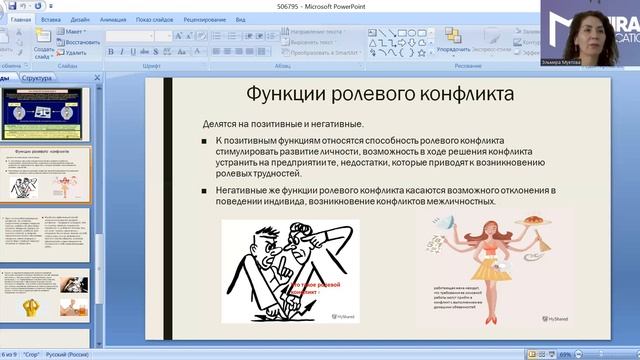The height and width of the screenshot is (360, 640).
Task: Open the Дизайн ribbon tab
Action: pyautogui.click(x=80, y=20)
